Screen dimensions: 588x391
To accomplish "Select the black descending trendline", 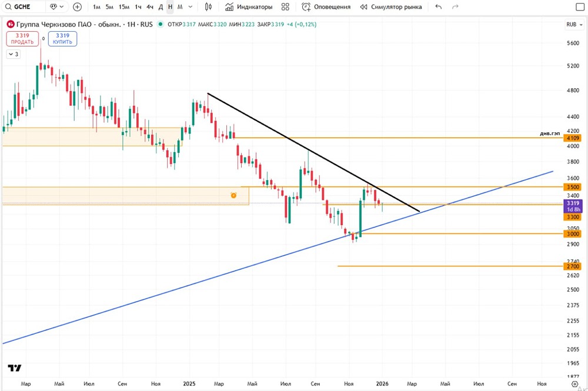I will pos(313,152).
